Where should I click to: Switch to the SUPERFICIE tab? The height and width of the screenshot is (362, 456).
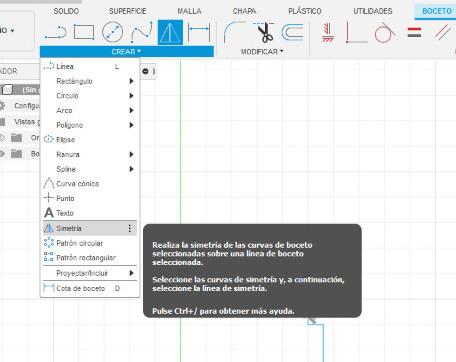tap(128, 11)
